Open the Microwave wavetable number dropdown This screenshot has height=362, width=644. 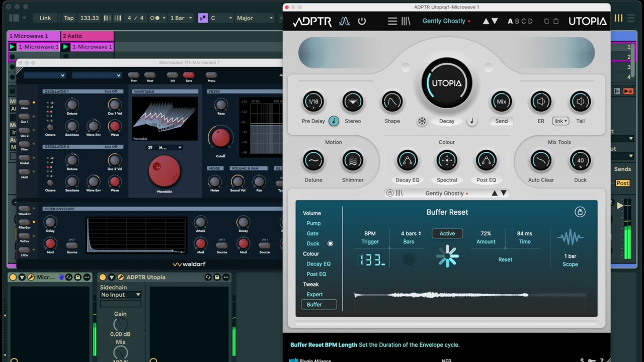coord(164,148)
